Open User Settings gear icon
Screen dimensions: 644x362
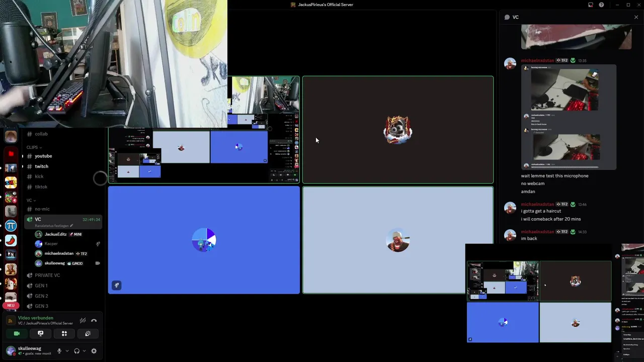coord(94,351)
